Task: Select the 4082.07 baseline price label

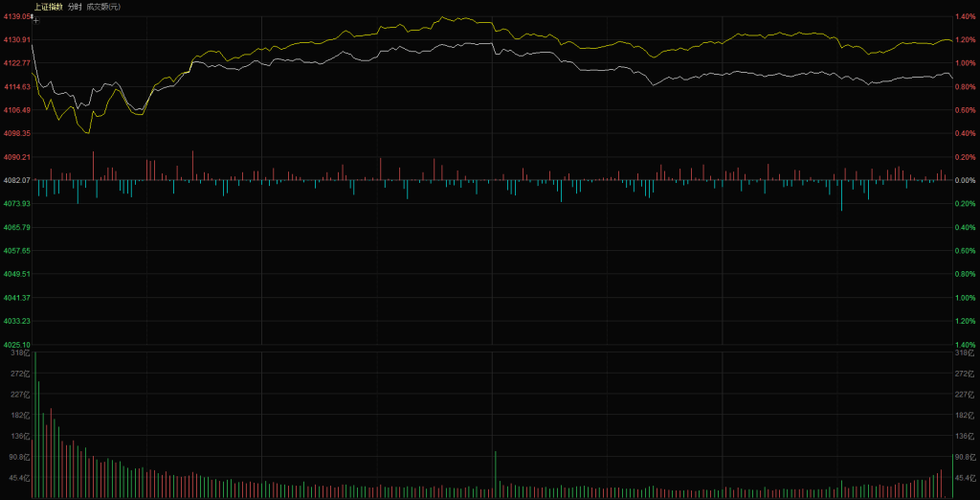Action: click(16, 180)
